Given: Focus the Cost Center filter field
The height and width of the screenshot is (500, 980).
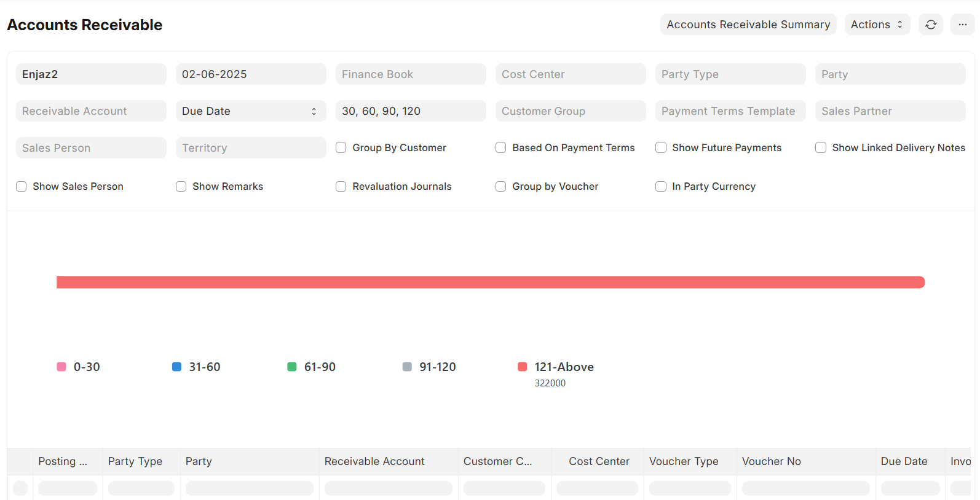Looking at the screenshot, I should click(x=570, y=74).
